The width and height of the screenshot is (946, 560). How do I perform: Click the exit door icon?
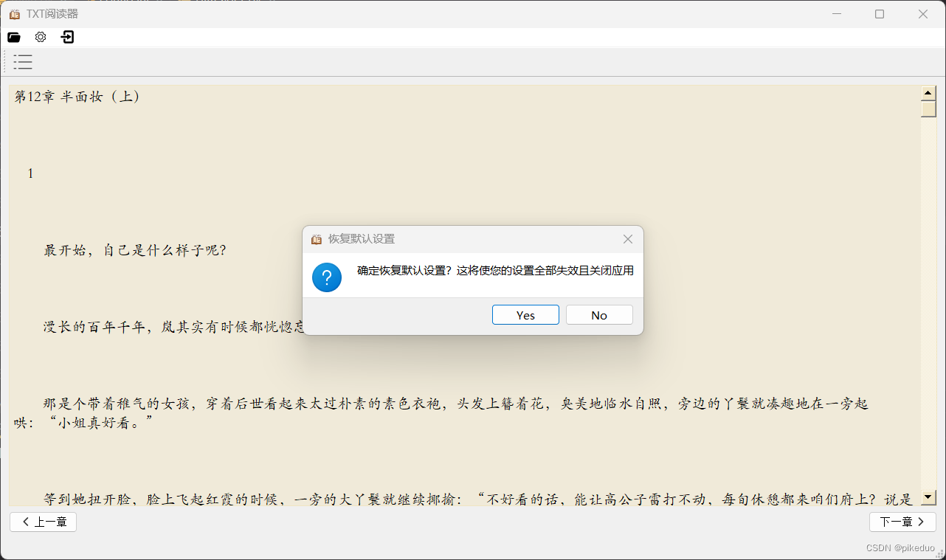point(68,37)
